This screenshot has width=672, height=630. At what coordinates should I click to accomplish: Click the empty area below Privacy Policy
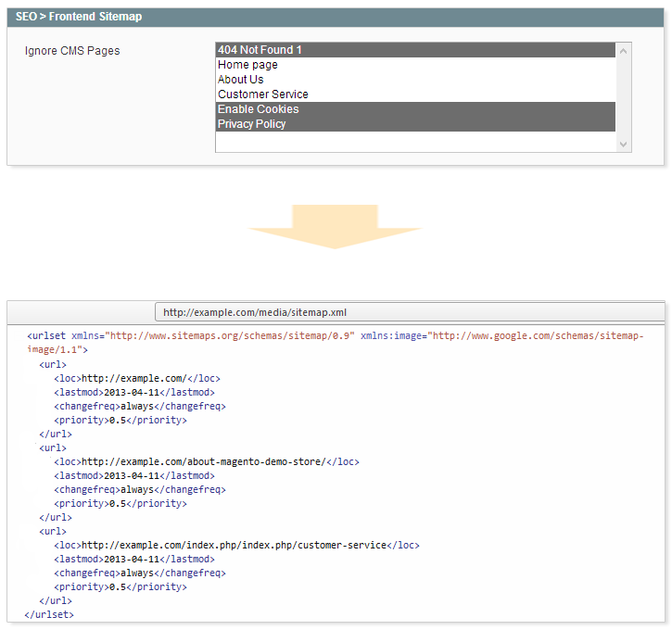click(415, 141)
